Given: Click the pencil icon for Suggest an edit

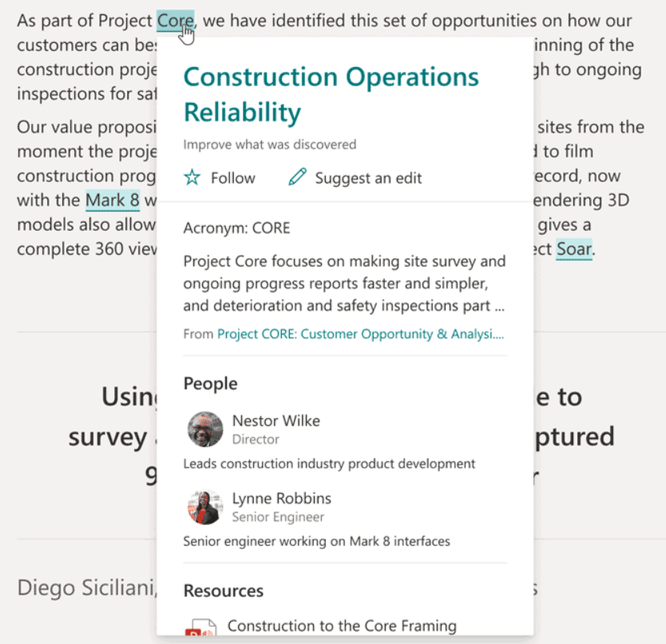Looking at the screenshot, I should click(x=297, y=176).
